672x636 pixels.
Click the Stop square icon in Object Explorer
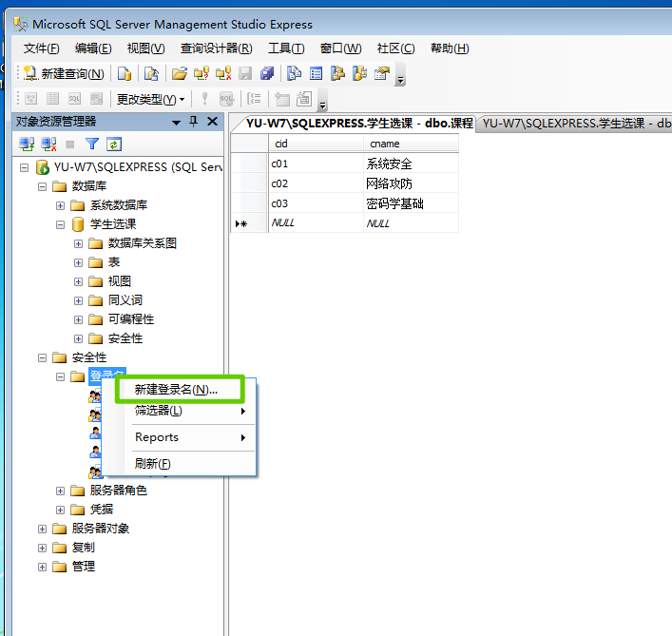[69, 145]
